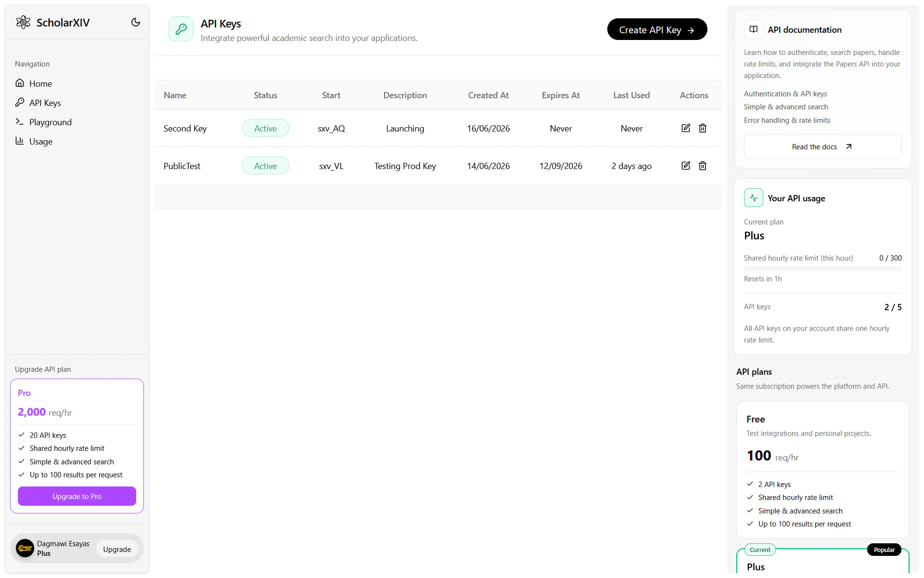Click the 12/09/2026 expiry date

tap(561, 166)
